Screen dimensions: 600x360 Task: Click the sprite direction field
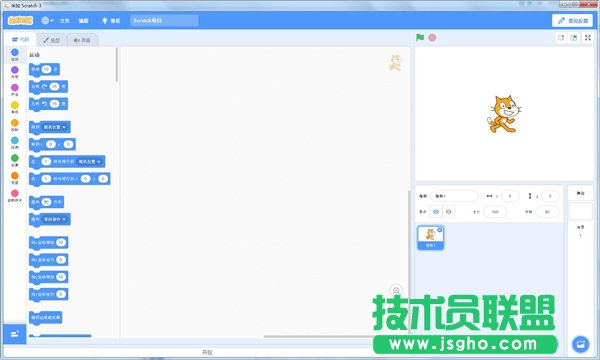(x=547, y=212)
